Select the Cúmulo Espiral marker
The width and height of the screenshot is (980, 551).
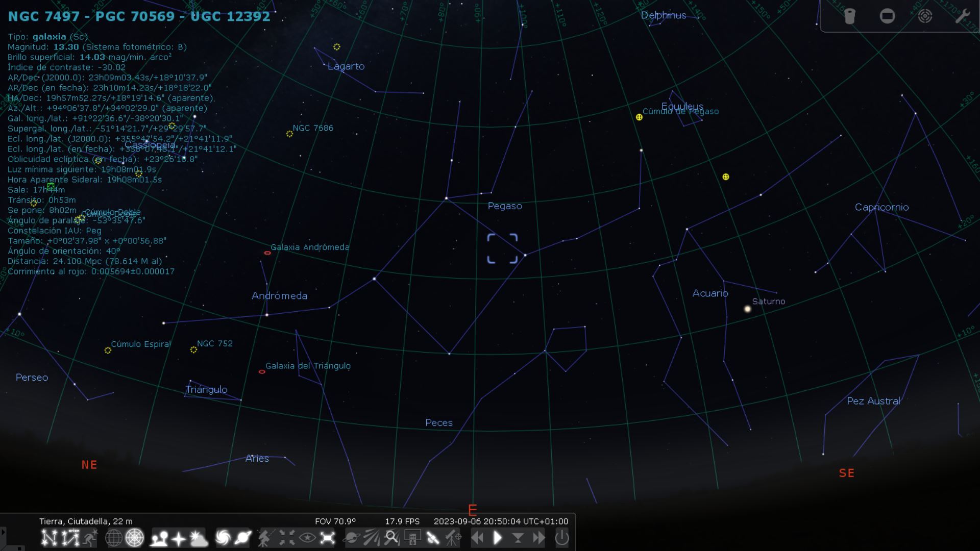click(x=108, y=350)
